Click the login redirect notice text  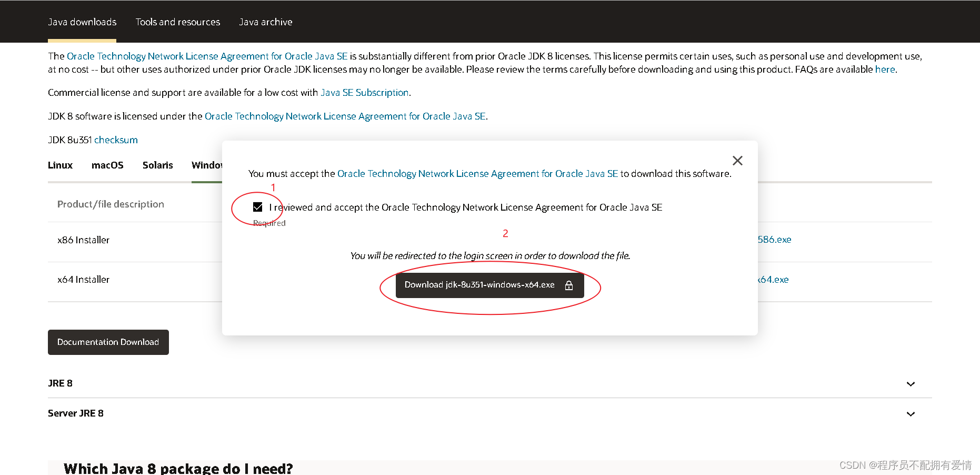(490, 256)
